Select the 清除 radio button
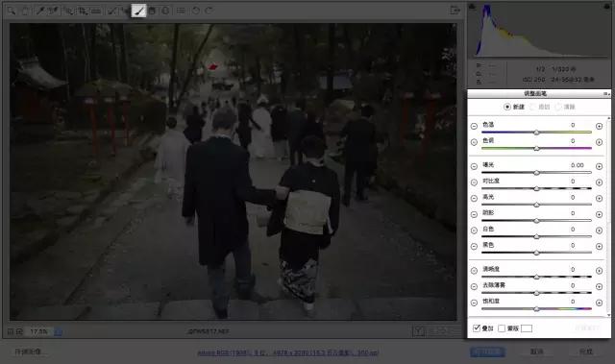615x364 pixels. [x=558, y=107]
